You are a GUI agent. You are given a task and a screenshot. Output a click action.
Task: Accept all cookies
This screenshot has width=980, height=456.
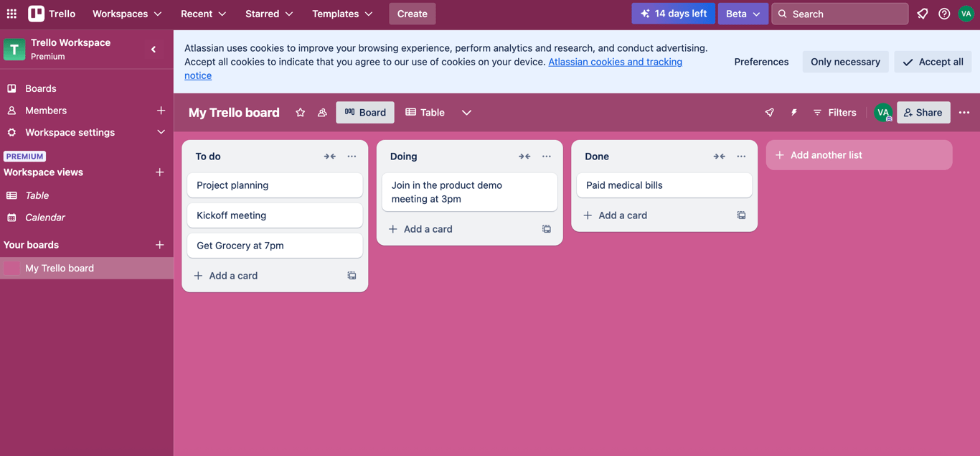pos(933,62)
